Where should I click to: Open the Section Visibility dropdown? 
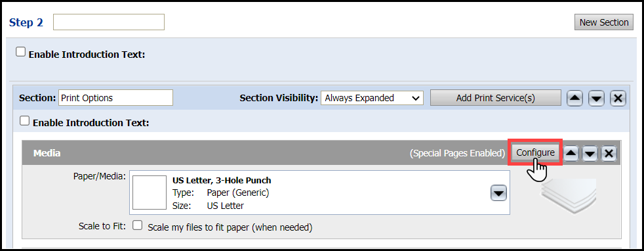(x=372, y=98)
